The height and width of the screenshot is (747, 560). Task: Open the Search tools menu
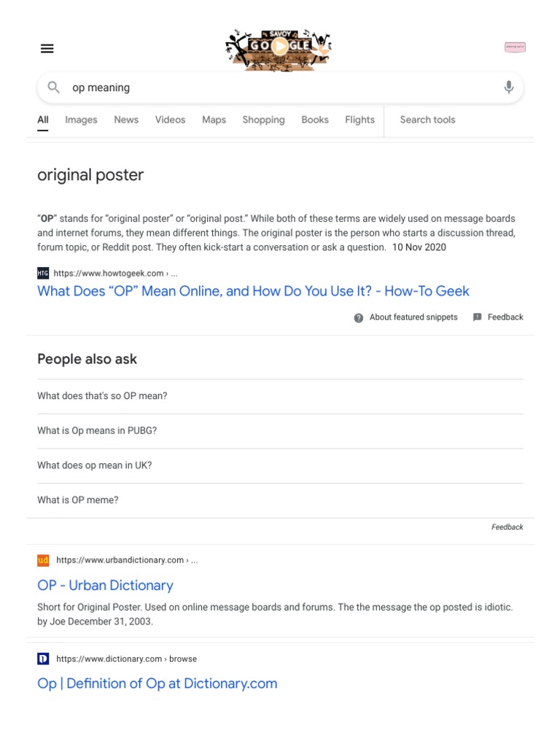tap(427, 120)
